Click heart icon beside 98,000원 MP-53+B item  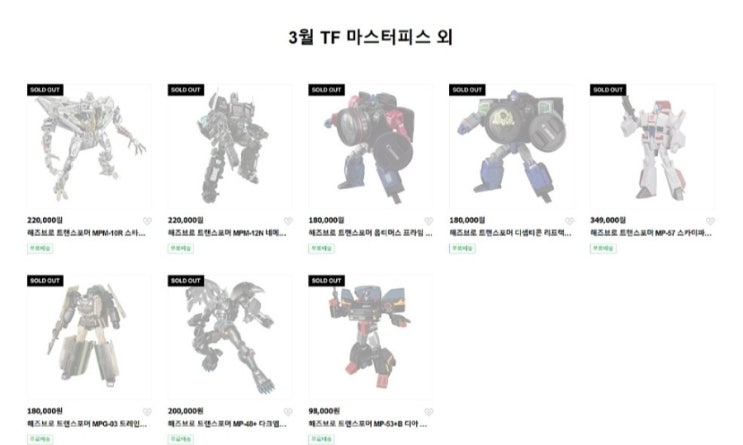429,412
